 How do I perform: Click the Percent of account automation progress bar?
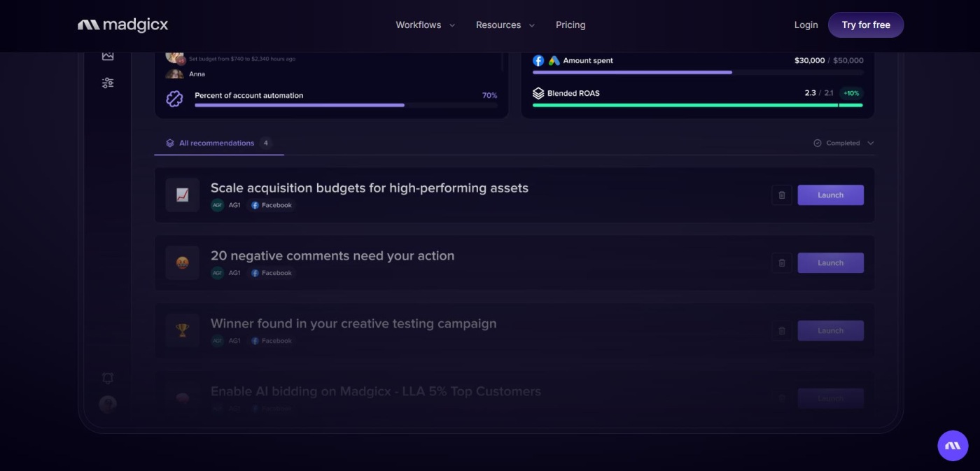pos(346,105)
